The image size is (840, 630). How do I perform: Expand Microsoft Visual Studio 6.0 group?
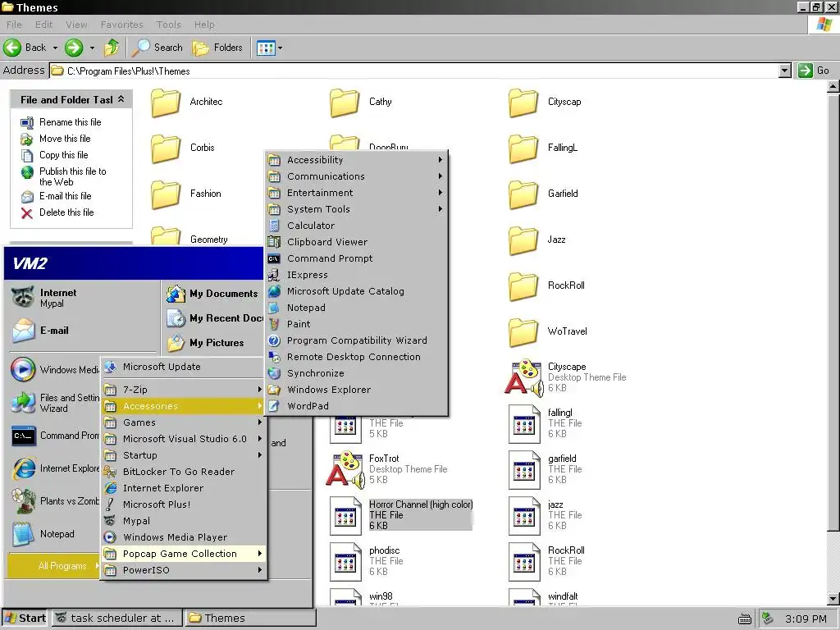coord(184,440)
